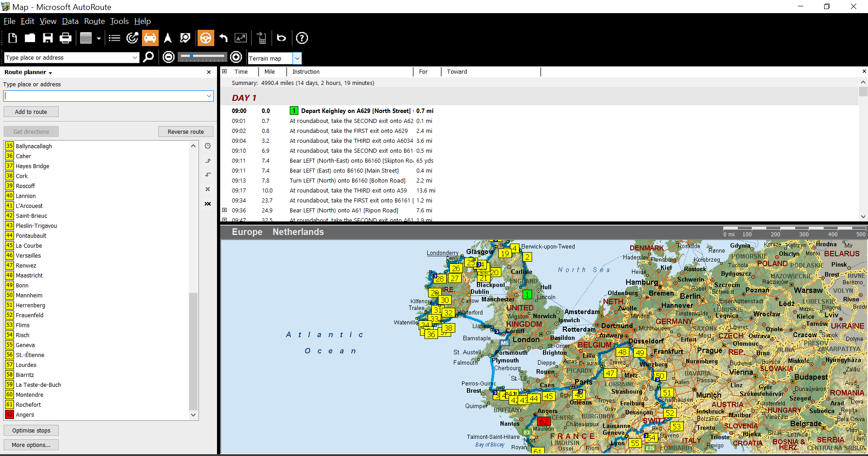The width and height of the screenshot is (868, 456).
Task: Clear all stops with double X icon
Action: tap(208, 204)
